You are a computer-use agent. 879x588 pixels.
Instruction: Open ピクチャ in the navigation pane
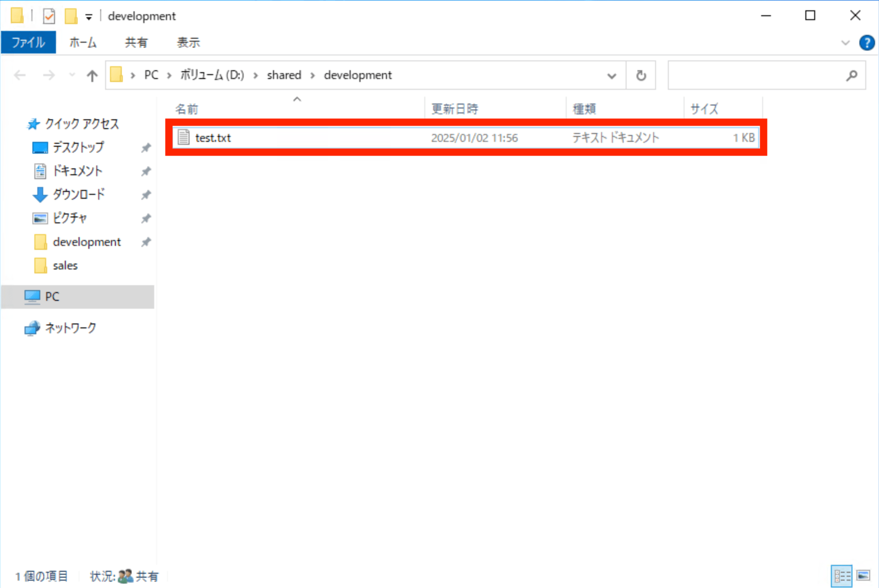(x=70, y=218)
